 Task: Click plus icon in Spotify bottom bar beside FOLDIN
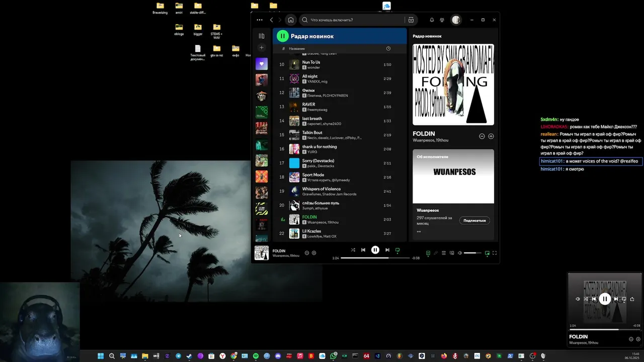tap(314, 253)
